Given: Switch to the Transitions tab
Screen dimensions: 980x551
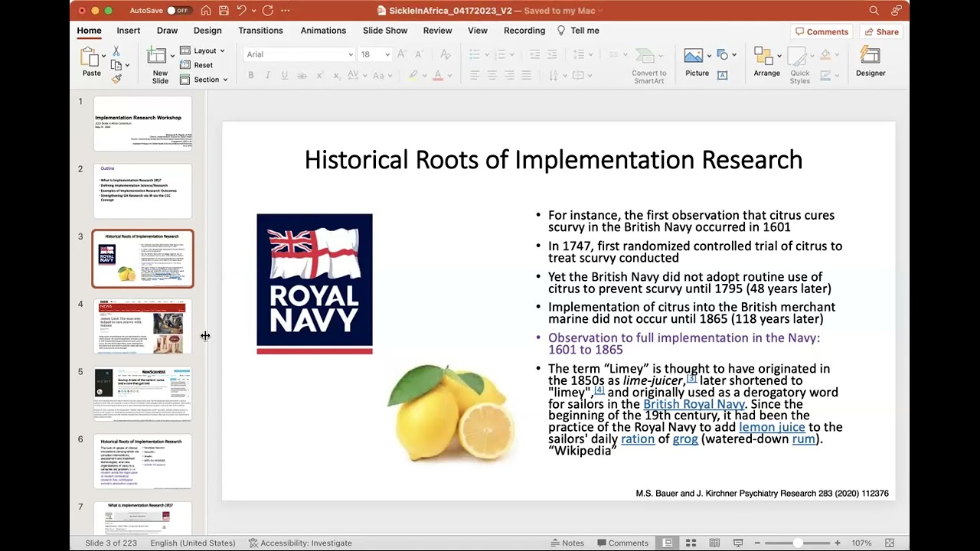Looking at the screenshot, I should click(x=260, y=31).
